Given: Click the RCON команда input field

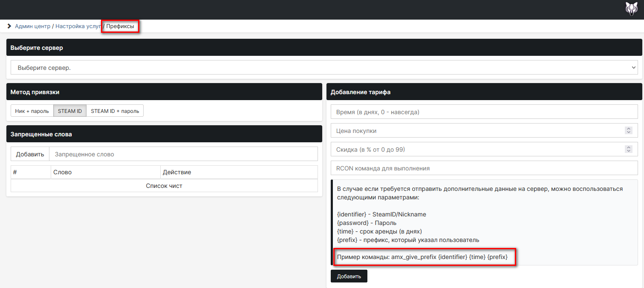Looking at the screenshot, I should [484, 168].
